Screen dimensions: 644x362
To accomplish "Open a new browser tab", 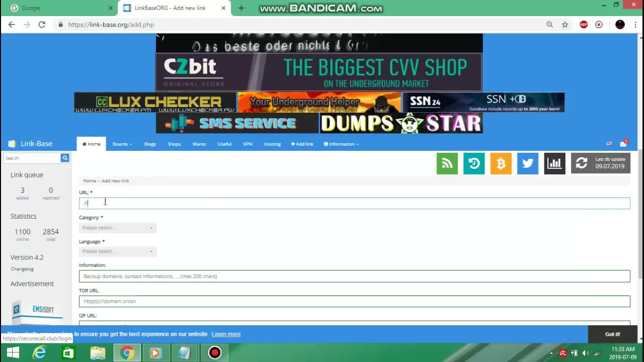I will 241,8.
